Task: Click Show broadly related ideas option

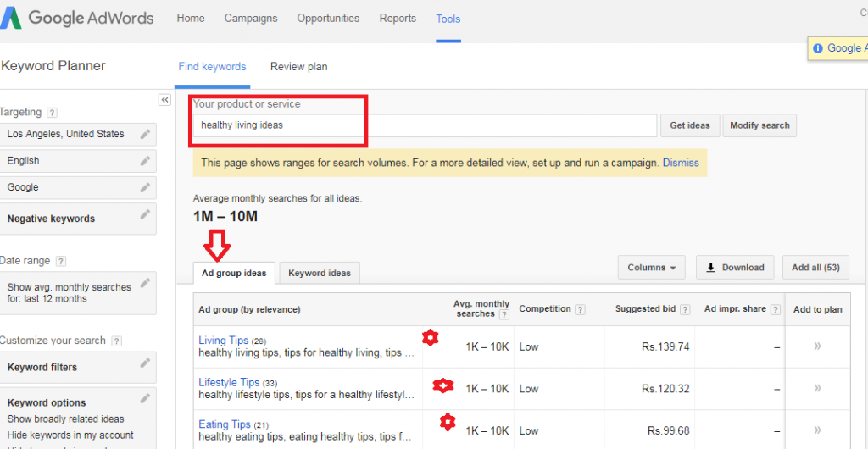Action: tap(65, 419)
